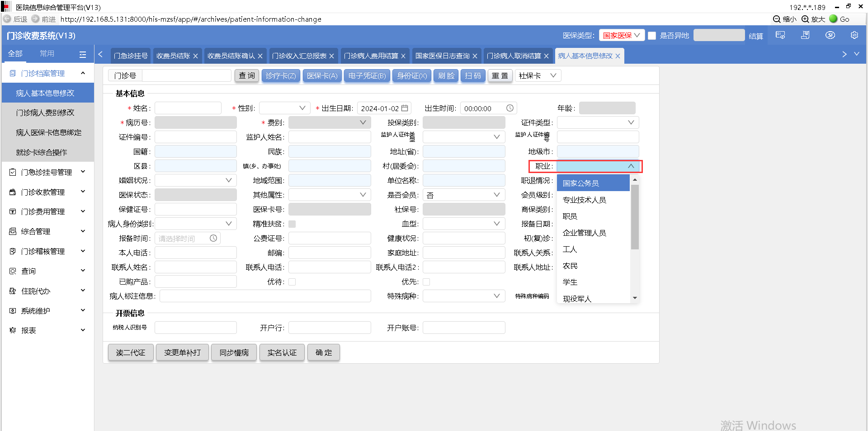Toggle the sidebar collapse hamburger icon
The width and height of the screenshot is (868, 431).
pos(83,54)
